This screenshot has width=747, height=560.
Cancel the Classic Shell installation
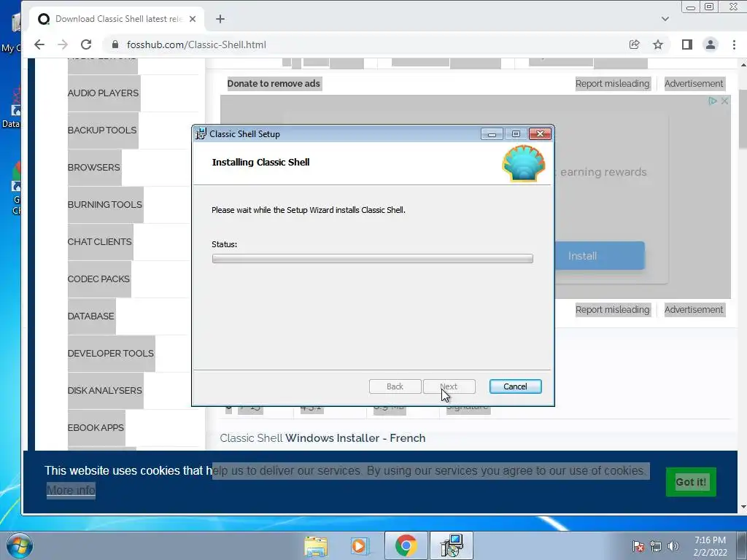point(515,386)
